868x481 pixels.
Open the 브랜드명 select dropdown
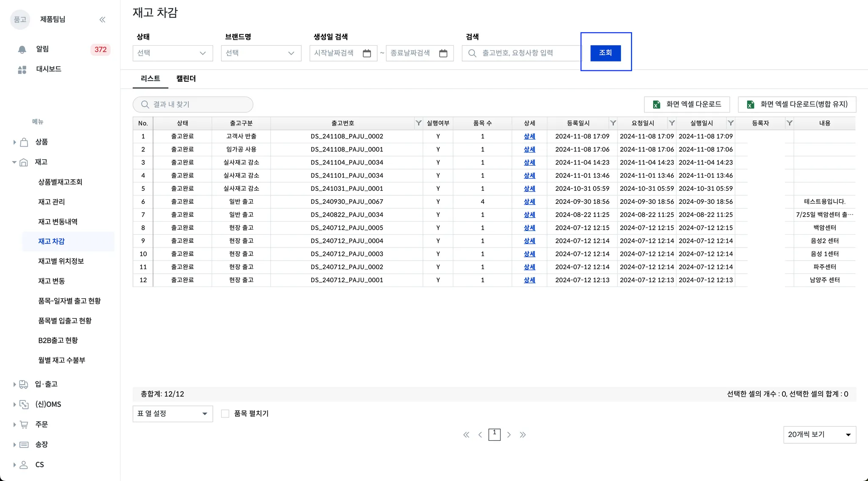point(261,53)
